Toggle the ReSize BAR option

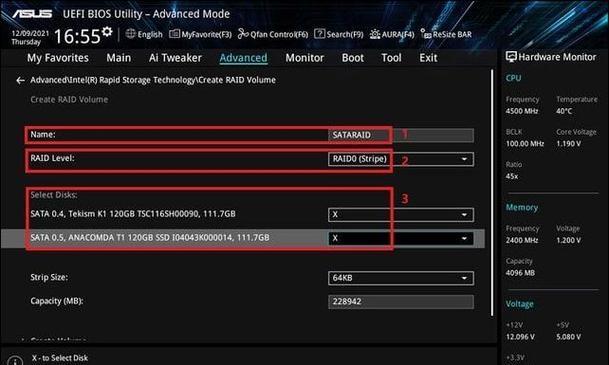coord(446,34)
